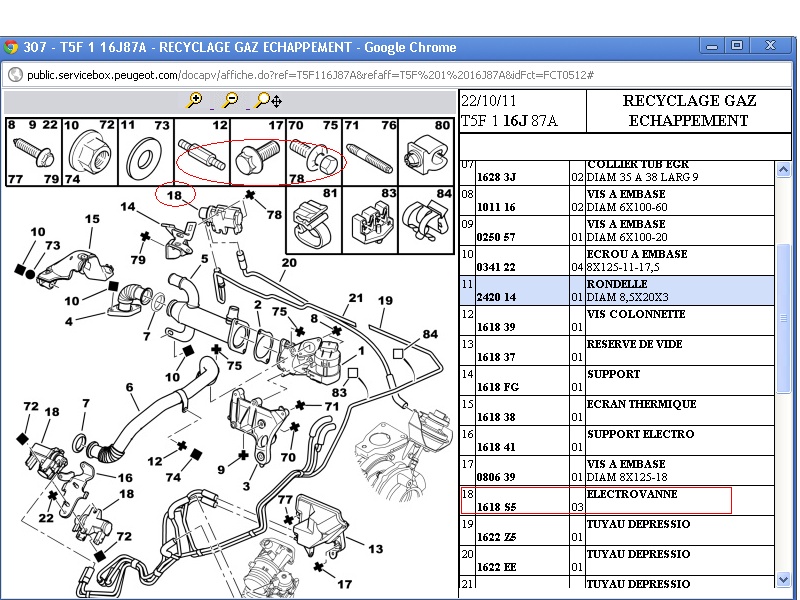Image resolution: width=800 pixels, height=600 pixels.
Task: Select row 17 VIS A EMBASE 0806 39
Action: 617,470
